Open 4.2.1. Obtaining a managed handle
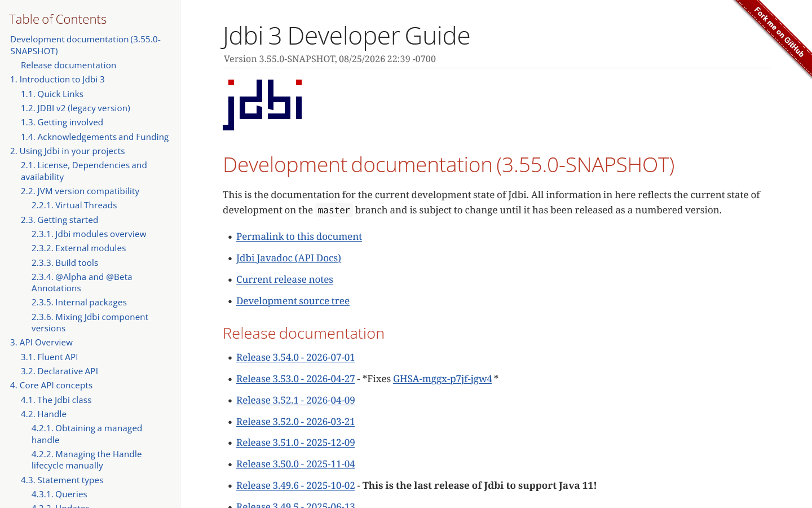 tap(87, 434)
